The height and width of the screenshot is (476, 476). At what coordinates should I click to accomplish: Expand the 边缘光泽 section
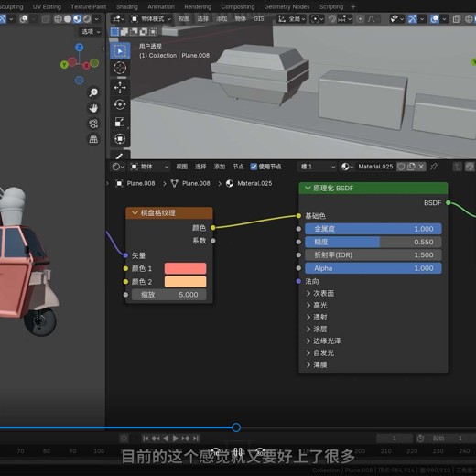(x=323, y=341)
